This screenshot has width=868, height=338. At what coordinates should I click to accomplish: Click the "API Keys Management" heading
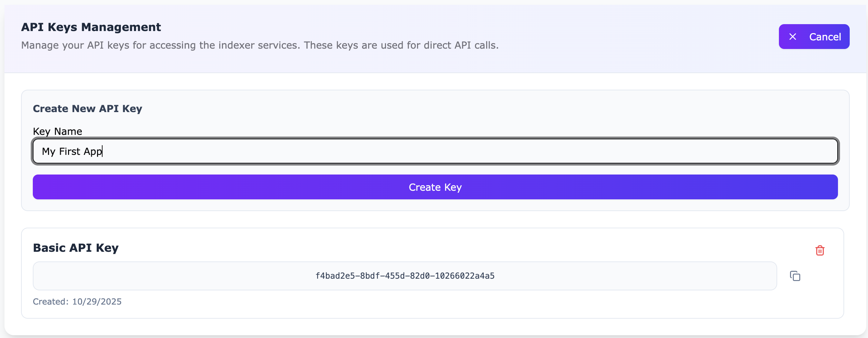[x=91, y=27]
